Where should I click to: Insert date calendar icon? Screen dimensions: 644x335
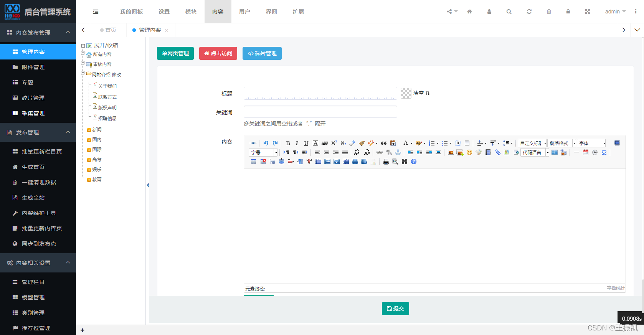click(x=586, y=152)
